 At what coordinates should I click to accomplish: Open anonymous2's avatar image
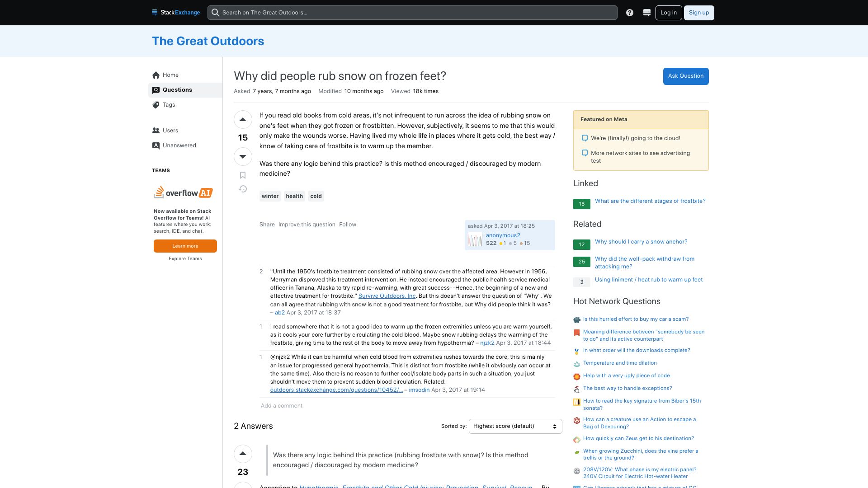[475, 239]
